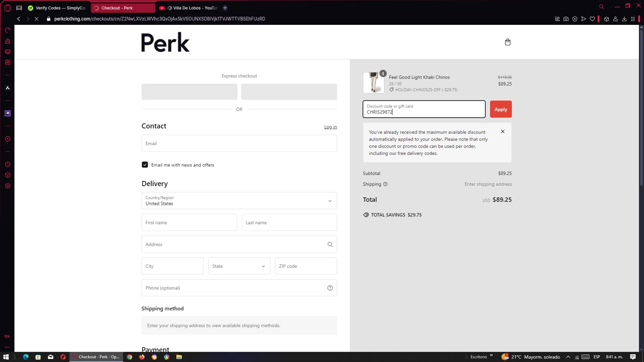Open the Twitch sidebar panel
This screenshot has height=362, width=644.
[x=8, y=113]
